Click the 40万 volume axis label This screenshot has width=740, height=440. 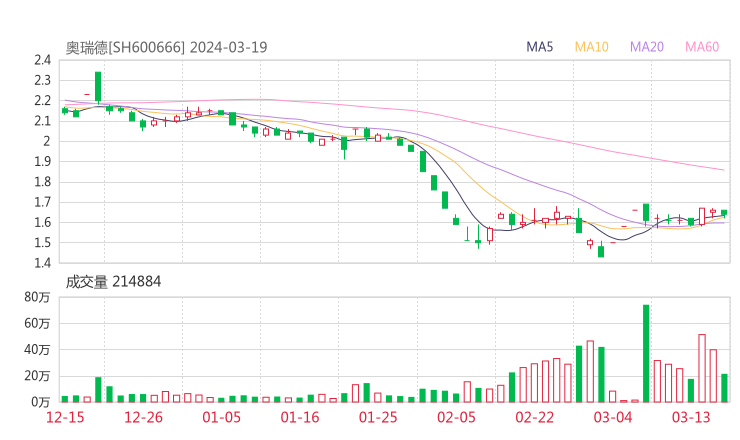point(37,350)
